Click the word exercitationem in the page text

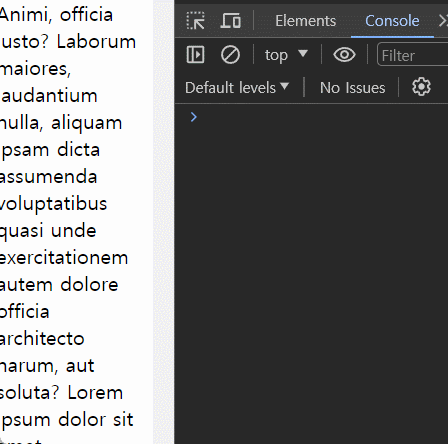[x=63, y=258]
